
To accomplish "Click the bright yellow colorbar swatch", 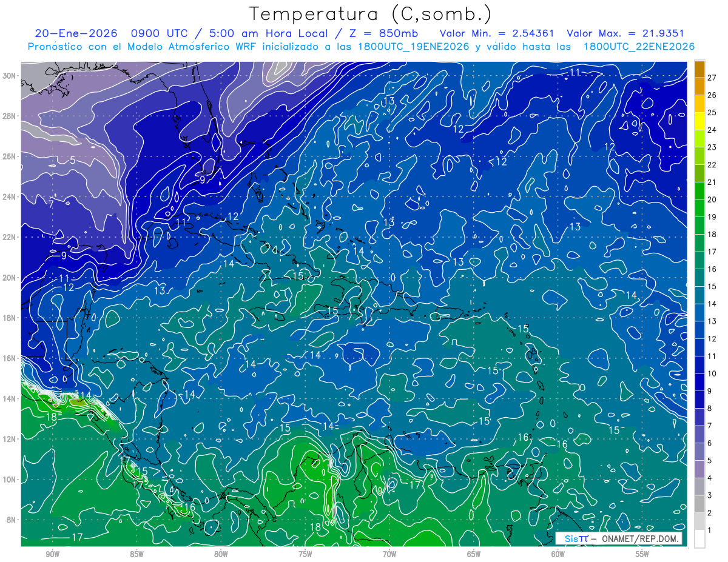I will (x=699, y=121).
